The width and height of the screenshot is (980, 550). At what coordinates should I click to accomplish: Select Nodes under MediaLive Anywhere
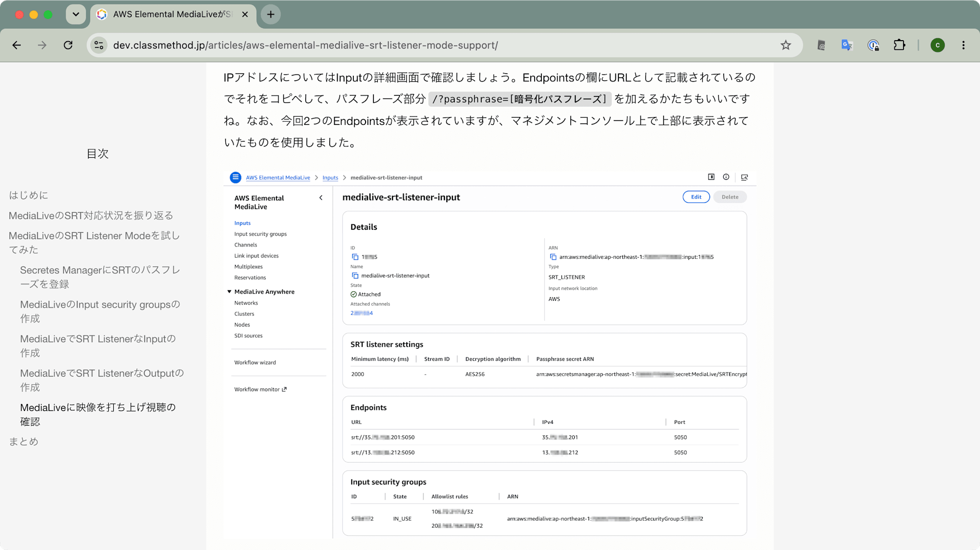pos(242,325)
